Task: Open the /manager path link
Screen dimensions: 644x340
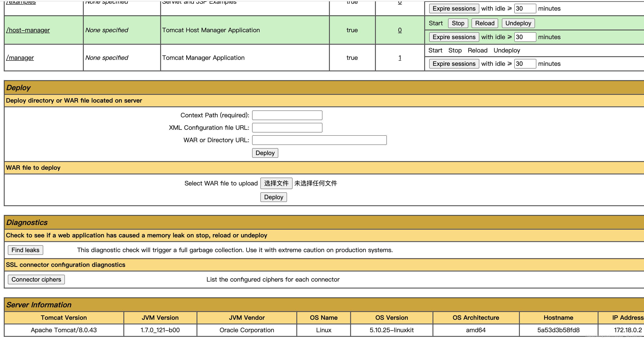Action: pos(20,58)
